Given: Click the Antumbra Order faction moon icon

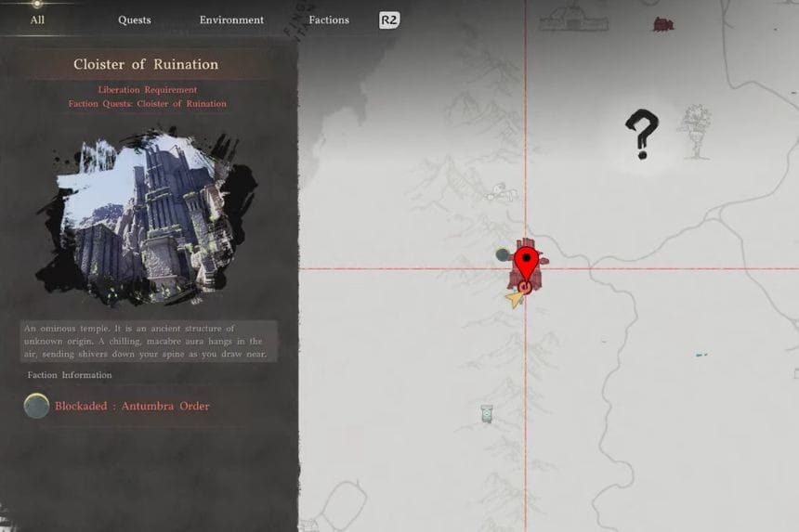Looking at the screenshot, I should click(36, 406).
